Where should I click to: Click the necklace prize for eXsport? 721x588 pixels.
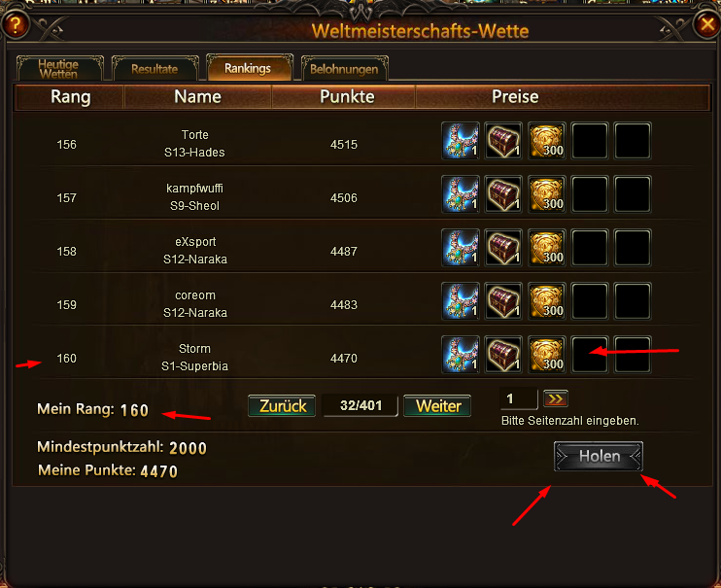tap(461, 248)
